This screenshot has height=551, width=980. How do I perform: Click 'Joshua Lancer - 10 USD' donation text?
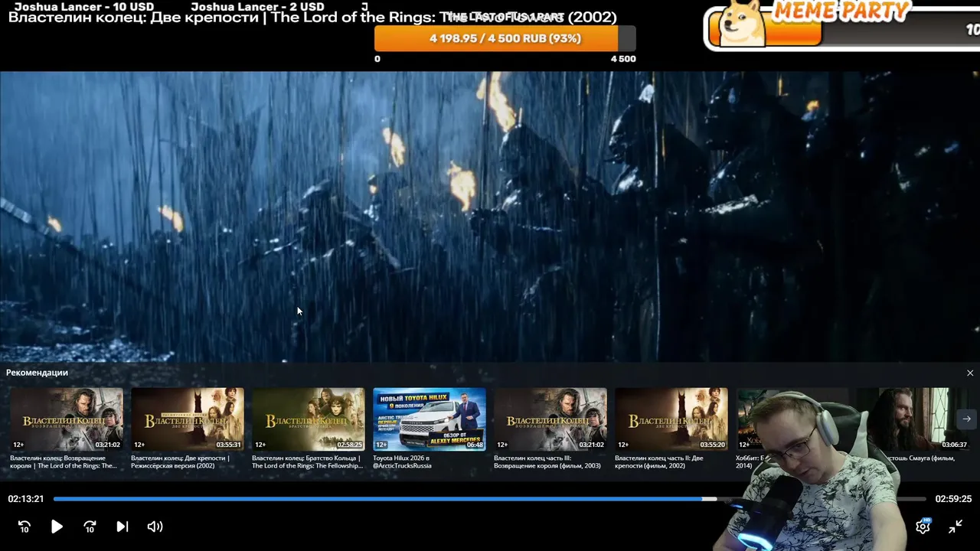[84, 7]
